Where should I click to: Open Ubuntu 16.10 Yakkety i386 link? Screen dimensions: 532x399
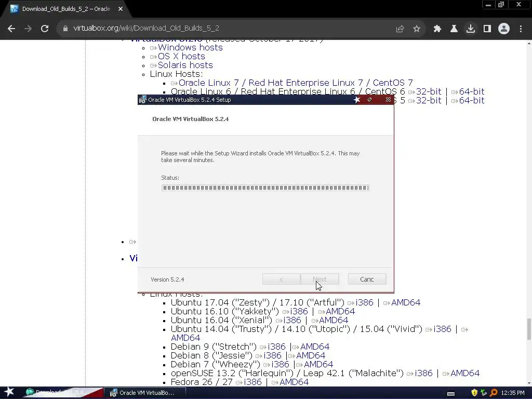tap(299, 312)
